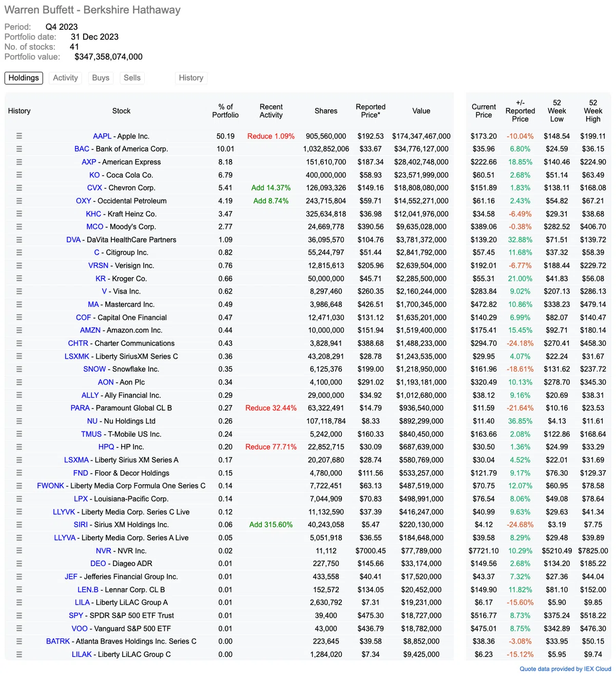Open the CVX ticker link
This screenshot has height=679, width=616.
pyautogui.click(x=94, y=188)
